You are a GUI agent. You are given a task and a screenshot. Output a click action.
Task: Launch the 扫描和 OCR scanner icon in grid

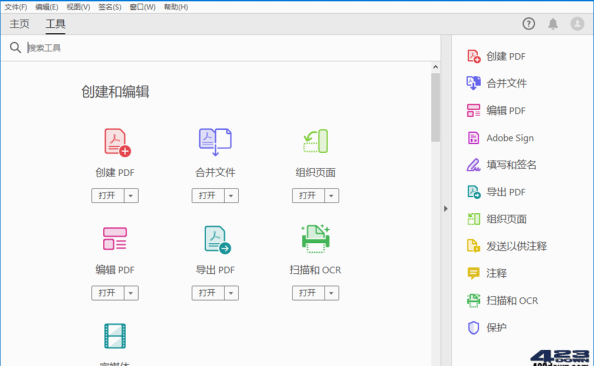316,238
